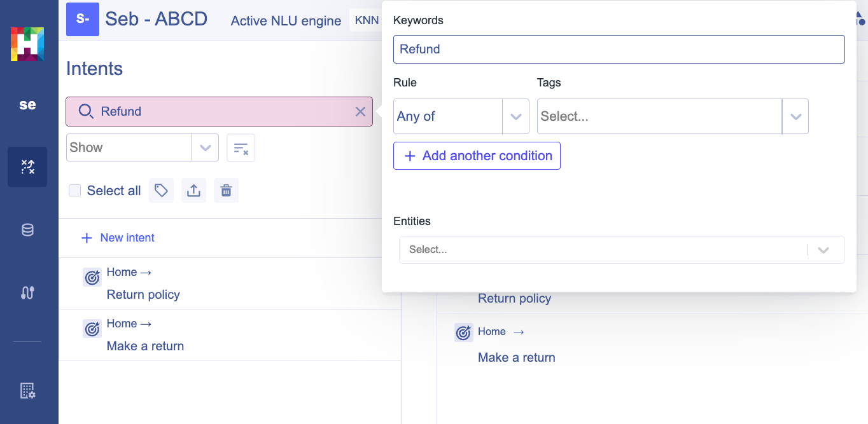Open the Hyperfactors colorful H logo
Viewport: 868px width, 424px height.
click(x=27, y=44)
